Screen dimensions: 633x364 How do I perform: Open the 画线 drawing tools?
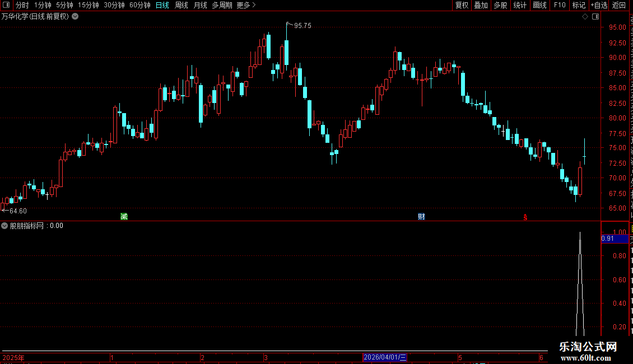539,5
